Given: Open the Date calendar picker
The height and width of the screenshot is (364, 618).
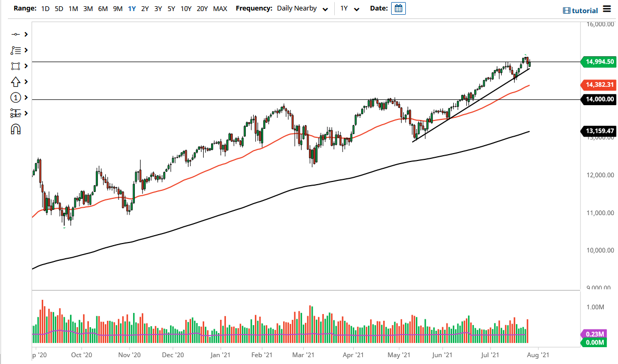Looking at the screenshot, I should pos(398,8).
